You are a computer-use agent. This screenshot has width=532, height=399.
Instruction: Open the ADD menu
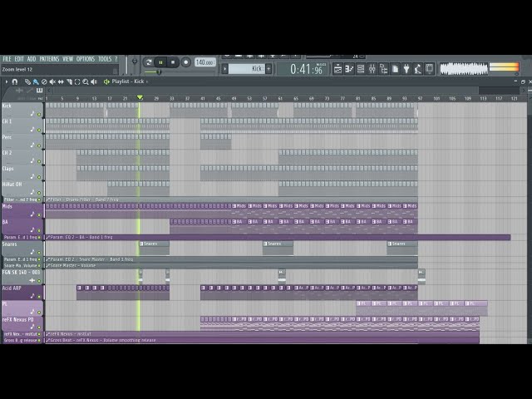click(32, 59)
